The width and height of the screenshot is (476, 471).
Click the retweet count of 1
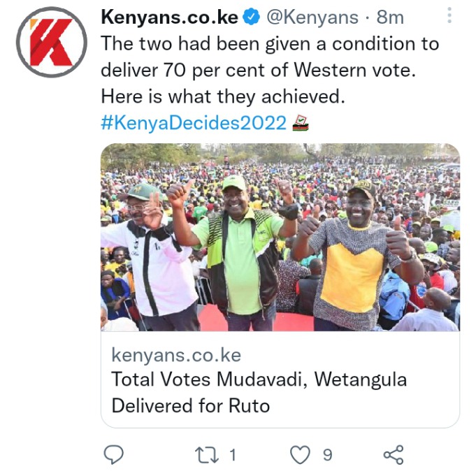(233, 455)
